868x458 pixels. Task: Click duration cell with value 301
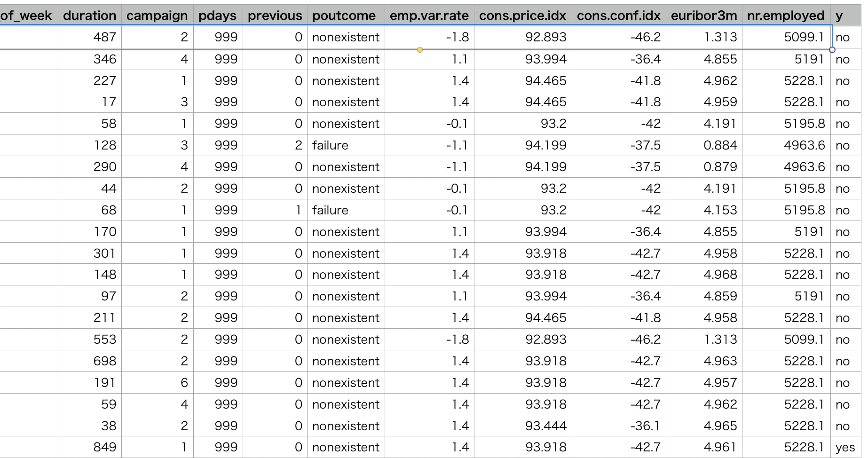[x=90, y=253]
